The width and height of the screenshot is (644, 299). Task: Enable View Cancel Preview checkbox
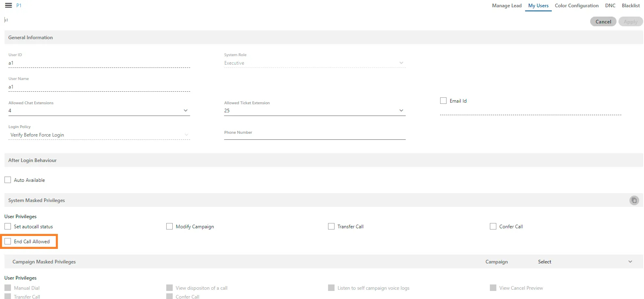click(493, 288)
